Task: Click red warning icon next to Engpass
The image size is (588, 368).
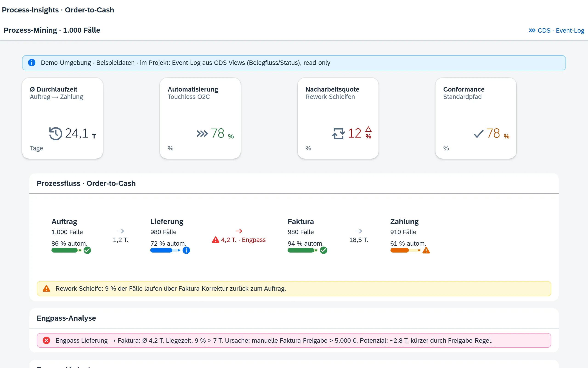Action: (x=215, y=240)
